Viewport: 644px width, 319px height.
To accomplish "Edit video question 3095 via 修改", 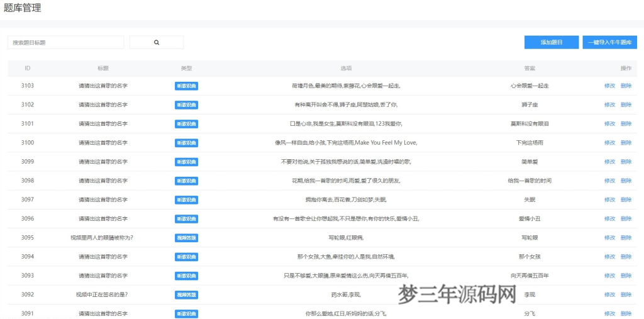I will (x=609, y=238).
